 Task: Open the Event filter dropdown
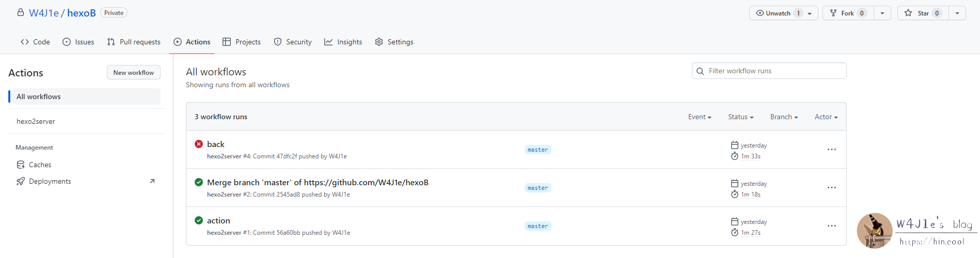[700, 117]
